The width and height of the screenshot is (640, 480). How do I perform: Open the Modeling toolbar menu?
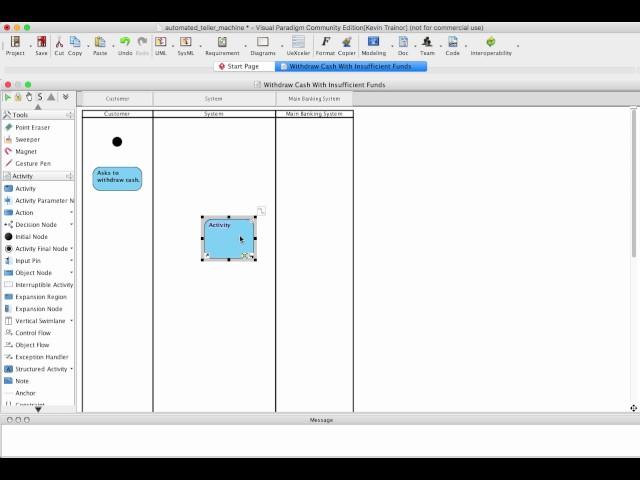[373, 45]
